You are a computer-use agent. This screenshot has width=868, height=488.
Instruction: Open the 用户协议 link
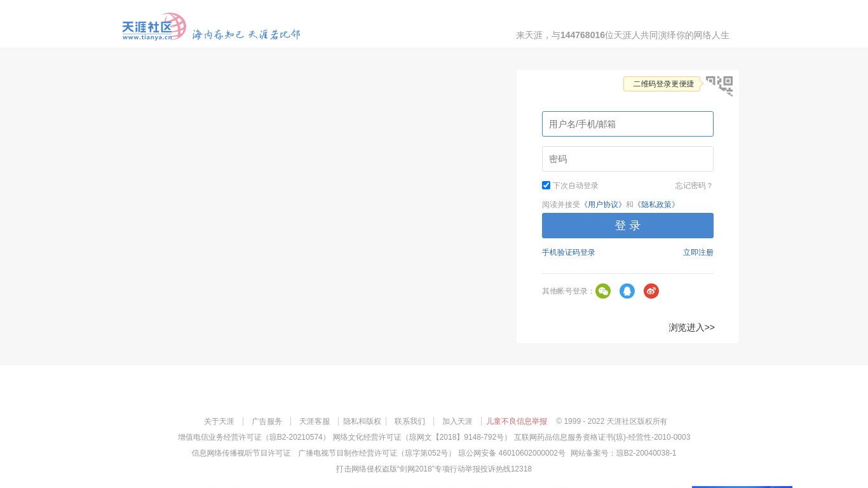pos(603,205)
